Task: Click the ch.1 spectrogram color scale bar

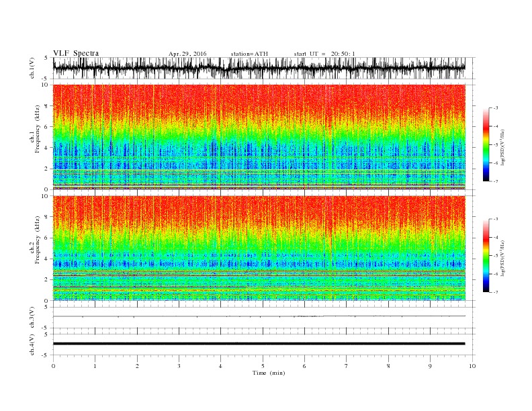Action: click(x=486, y=145)
